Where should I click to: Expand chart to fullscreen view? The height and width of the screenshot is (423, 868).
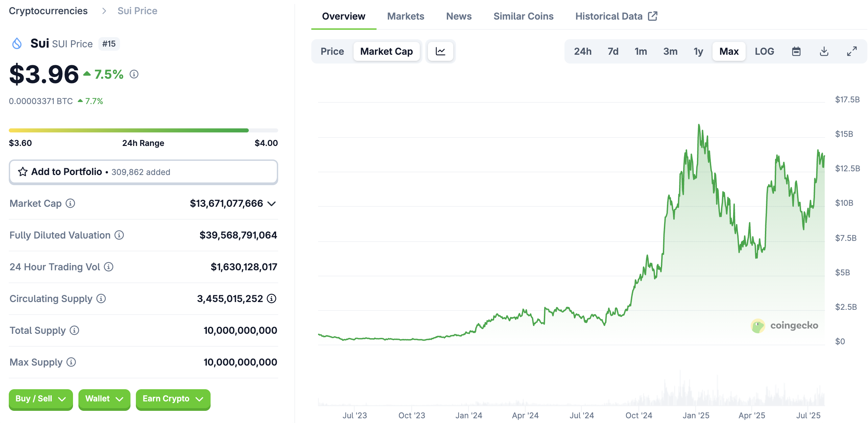click(852, 51)
